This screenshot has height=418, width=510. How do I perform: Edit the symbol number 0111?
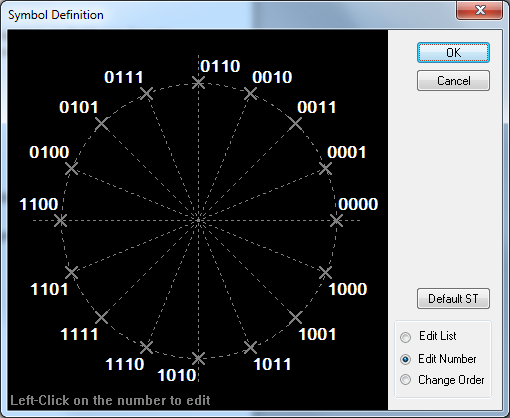coord(124,77)
